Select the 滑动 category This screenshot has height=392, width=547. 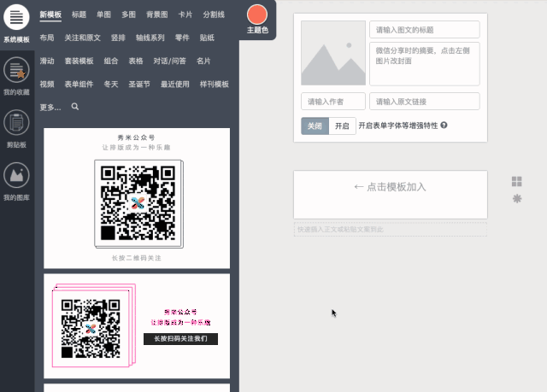pyautogui.click(x=47, y=61)
